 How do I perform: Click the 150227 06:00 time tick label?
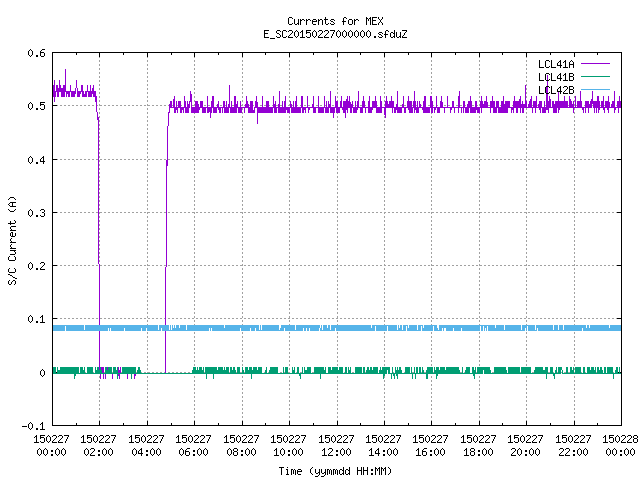pos(193,446)
